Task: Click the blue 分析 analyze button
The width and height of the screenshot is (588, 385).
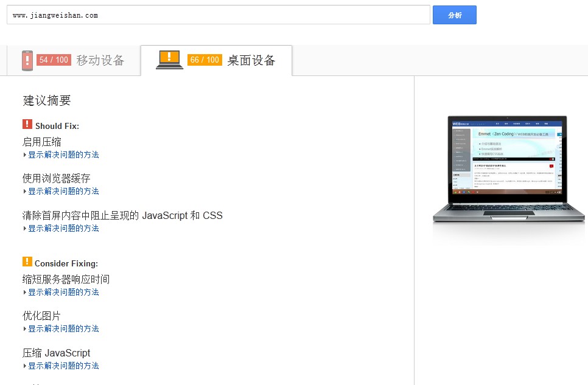Action: pyautogui.click(x=455, y=15)
